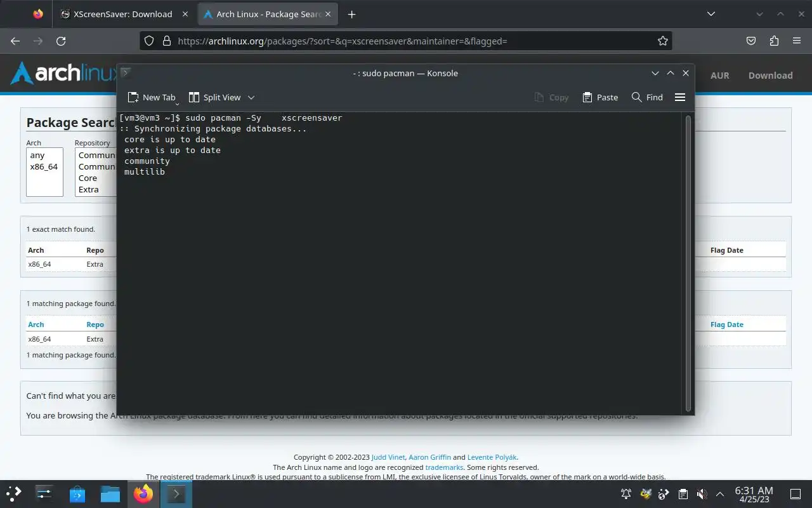Open Levente Polyák footer link
The width and height of the screenshot is (812, 508).
point(492,457)
